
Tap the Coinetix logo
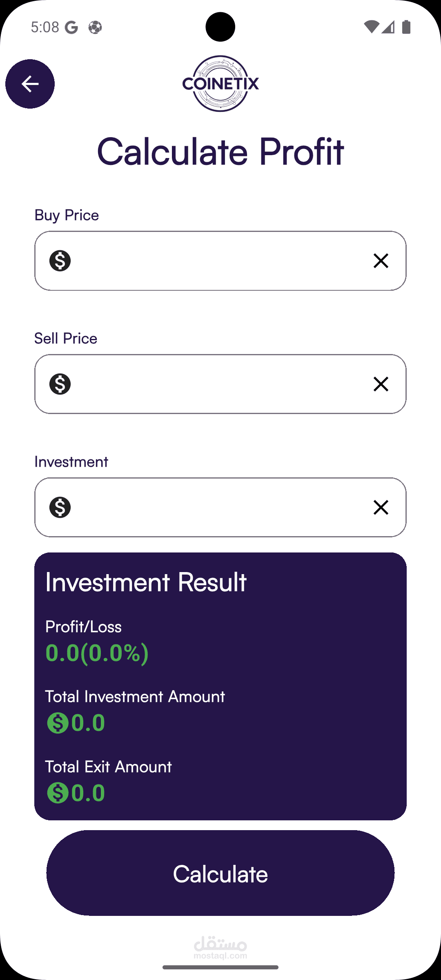coord(220,84)
